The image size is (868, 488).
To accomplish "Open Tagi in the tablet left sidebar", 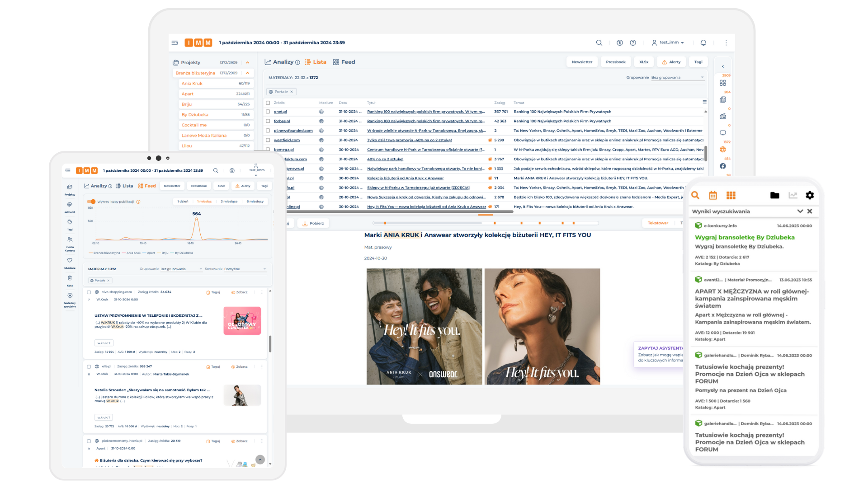I will pyautogui.click(x=70, y=225).
